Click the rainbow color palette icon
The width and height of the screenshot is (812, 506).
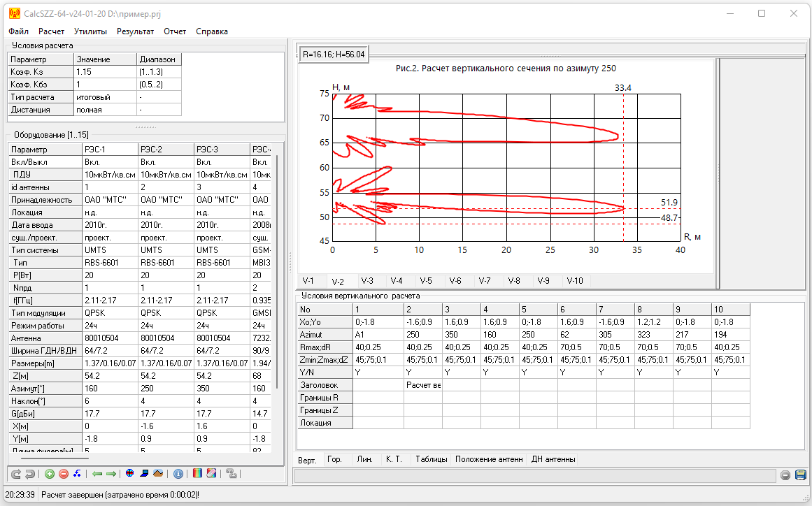pyautogui.click(x=197, y=474)
